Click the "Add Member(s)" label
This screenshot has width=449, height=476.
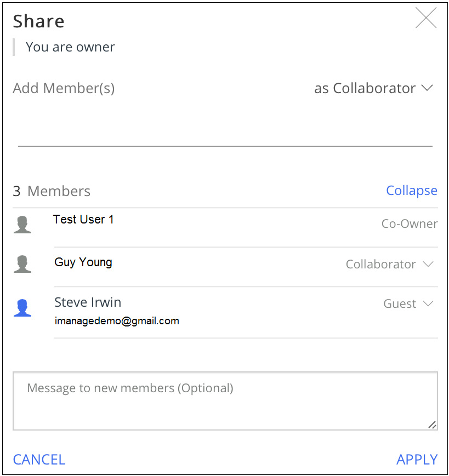[x=64, y=88]
